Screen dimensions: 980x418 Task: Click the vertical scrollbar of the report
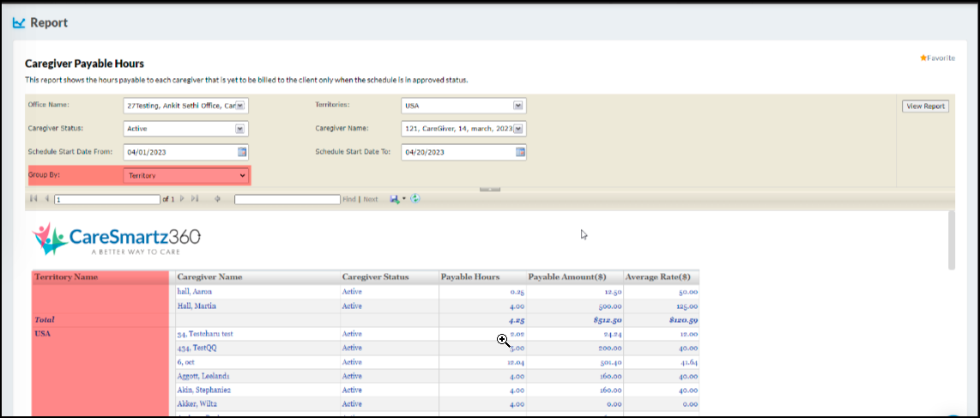952,240
